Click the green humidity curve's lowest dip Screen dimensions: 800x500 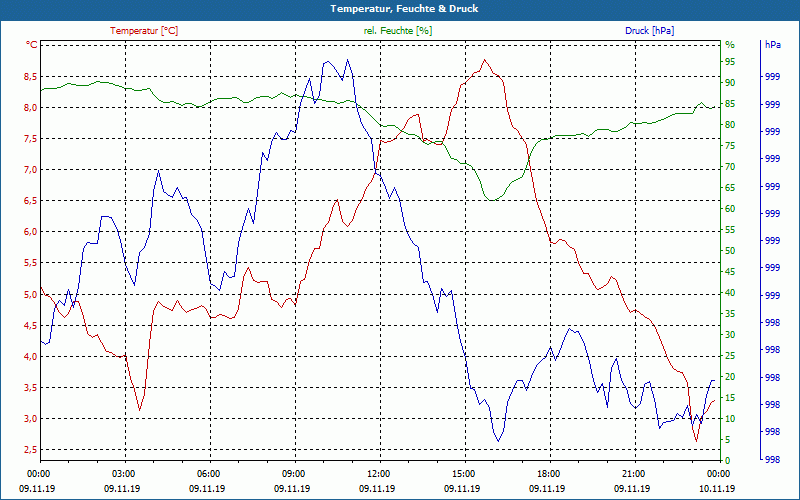pyautogui.click(x=492, y=200)
